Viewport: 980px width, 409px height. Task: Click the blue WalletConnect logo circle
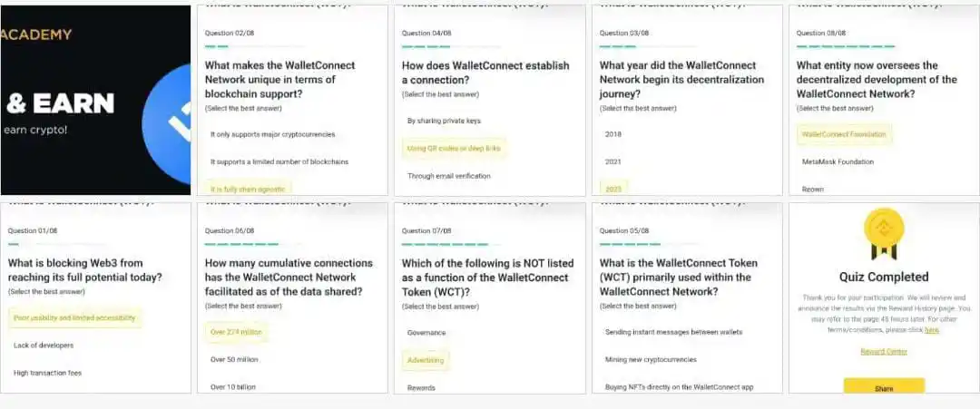167,123
